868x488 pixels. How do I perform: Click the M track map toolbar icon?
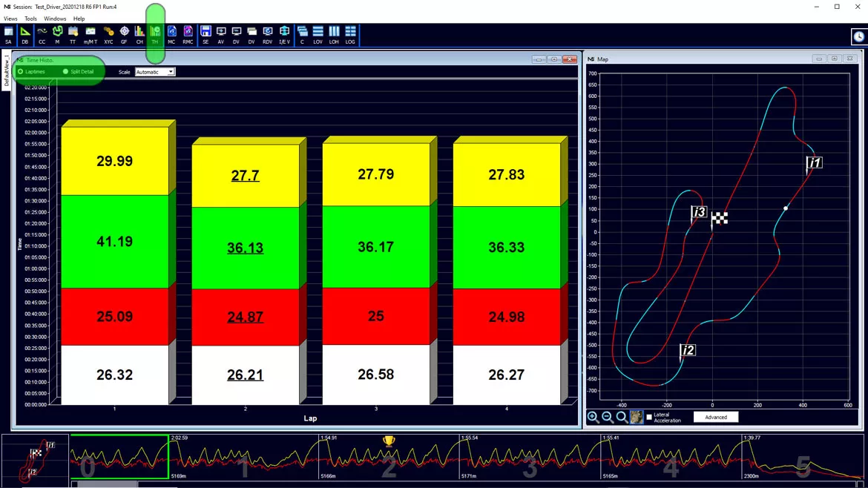pyautogui.click(x=57, y=34)
